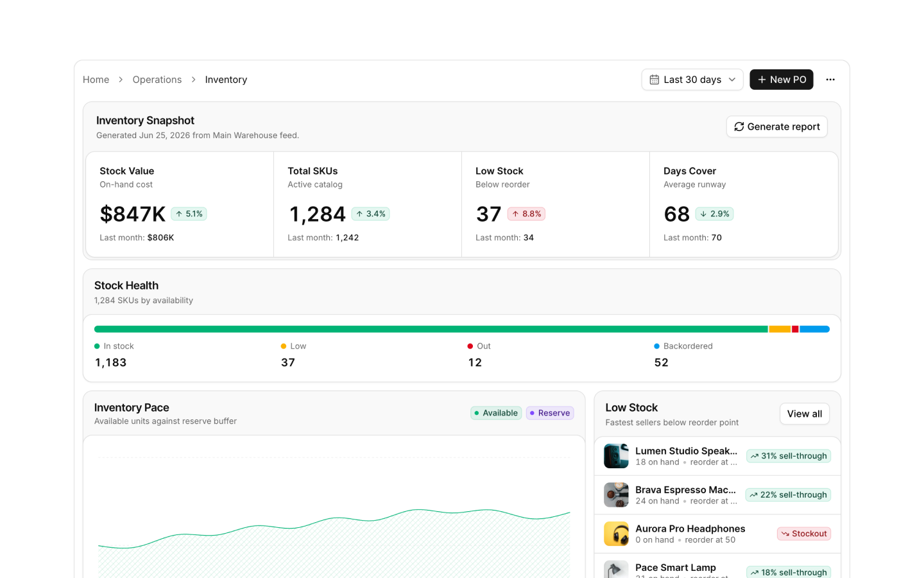Click the Stockout badge for Aurora headphones

click(x=804, y=534)
